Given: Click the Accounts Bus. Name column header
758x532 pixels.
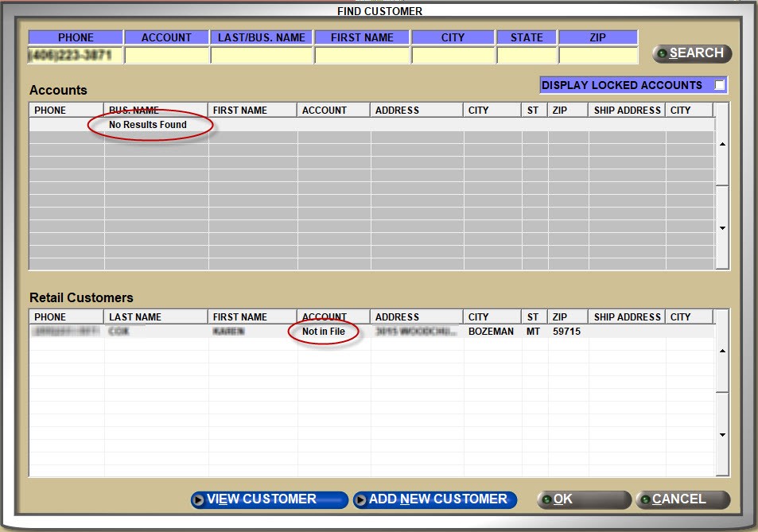Looking at the screenshot, I should click(156, 111).
